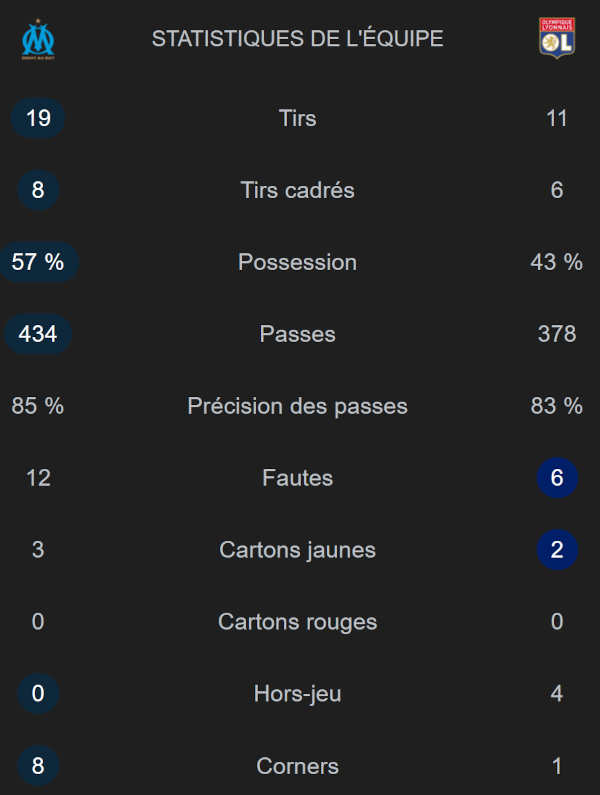Click the Passes stat label
Viewport: 600px width, 795px height.
[298, 334]
